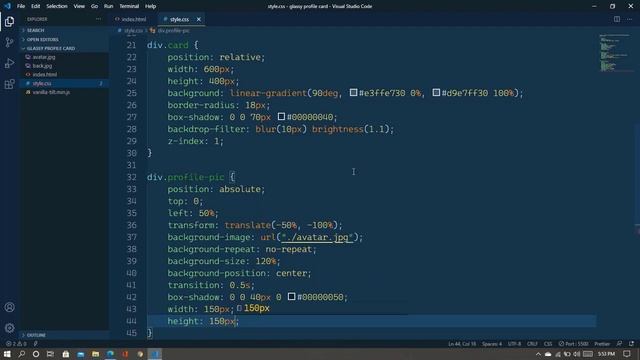This screenshot has height=360, width=640.
Task: Click style.css in the breadcrumb
Action: pos(133,31)
